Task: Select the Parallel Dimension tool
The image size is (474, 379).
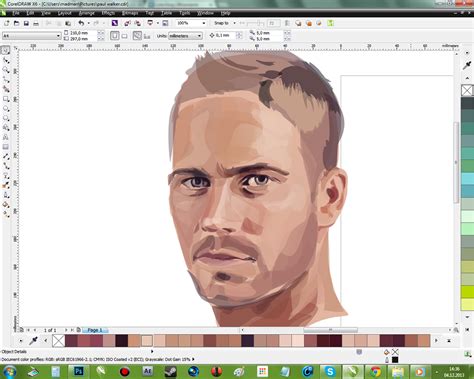Action: [x=6, y=156]
